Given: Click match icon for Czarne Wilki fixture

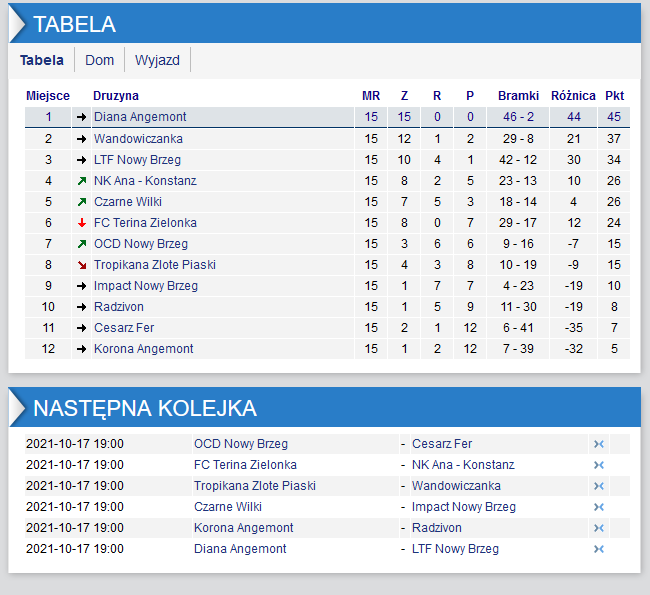Looking at the screenshot, I should (x=598, y=507).
